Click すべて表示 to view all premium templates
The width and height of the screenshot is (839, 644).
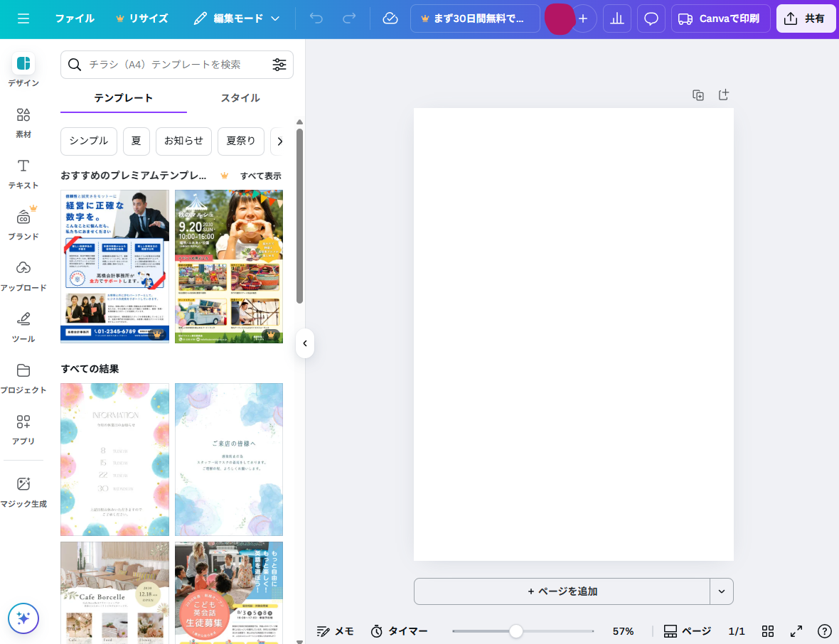tap(260, 176)
